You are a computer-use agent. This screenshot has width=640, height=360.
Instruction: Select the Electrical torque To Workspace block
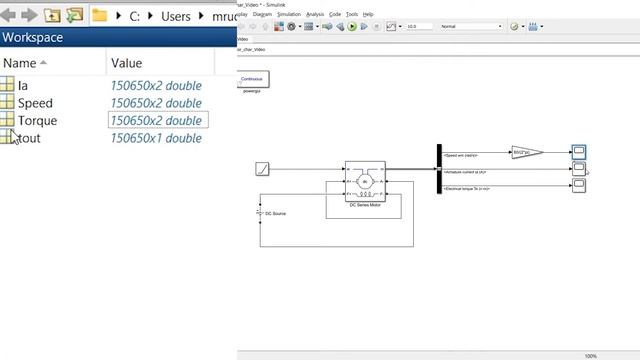click(x=579, y=185)
